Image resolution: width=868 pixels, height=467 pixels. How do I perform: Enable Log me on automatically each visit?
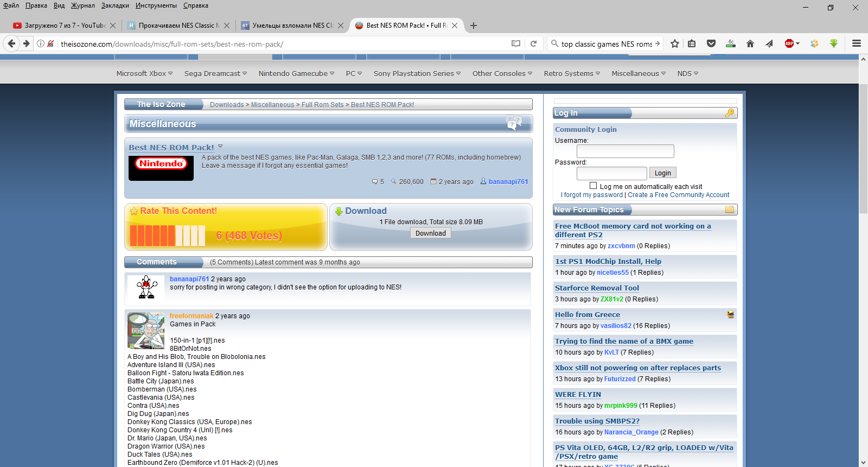593,186
